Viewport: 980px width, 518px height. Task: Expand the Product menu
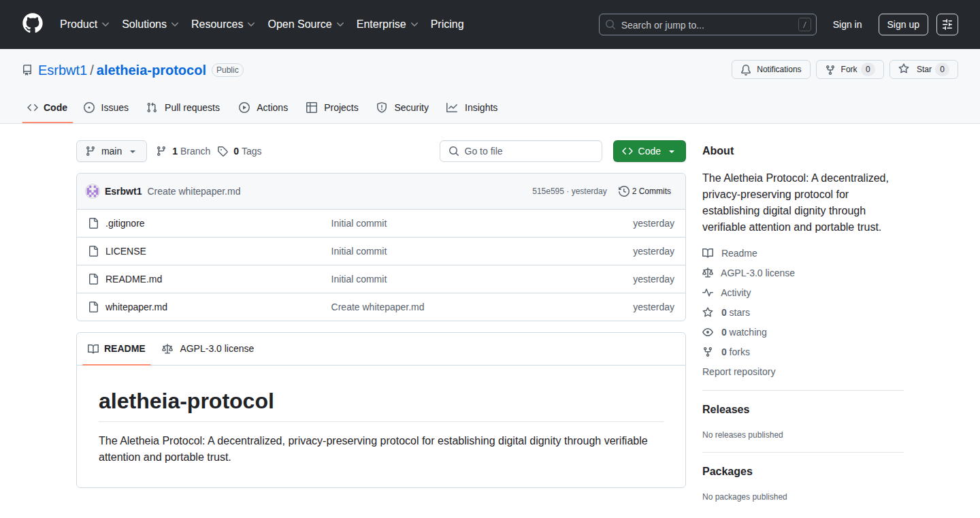pyautogui.click(x=84, y=25)
